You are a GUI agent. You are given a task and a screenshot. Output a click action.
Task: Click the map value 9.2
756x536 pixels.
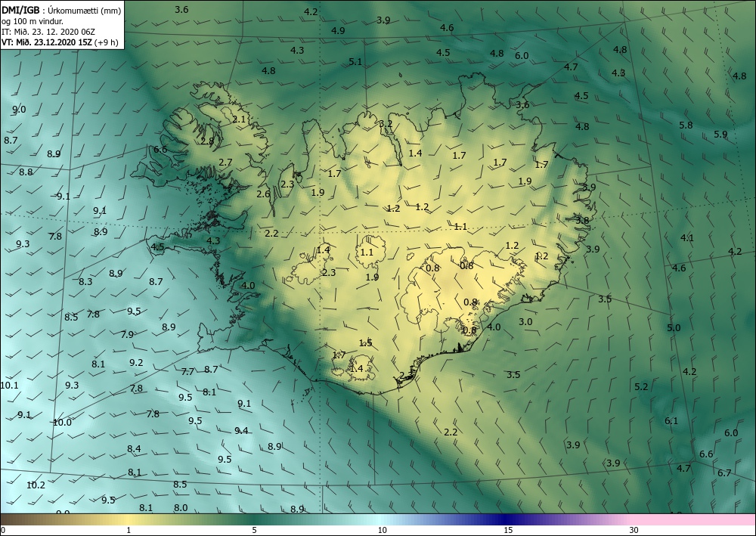pyautogui.click(x=136, y=362)
